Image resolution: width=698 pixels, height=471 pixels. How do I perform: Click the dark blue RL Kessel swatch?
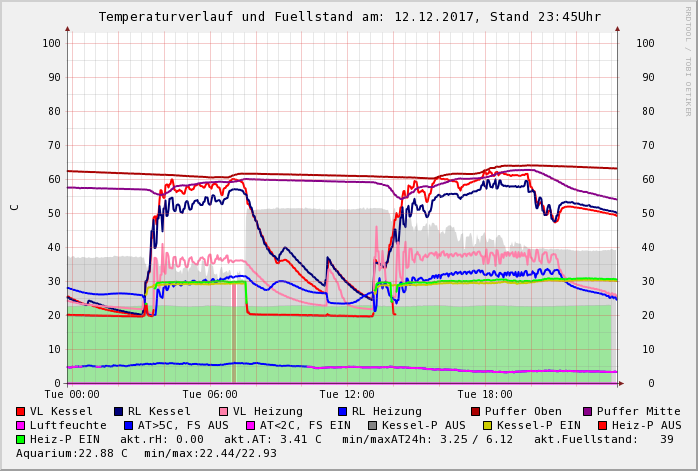118,411
